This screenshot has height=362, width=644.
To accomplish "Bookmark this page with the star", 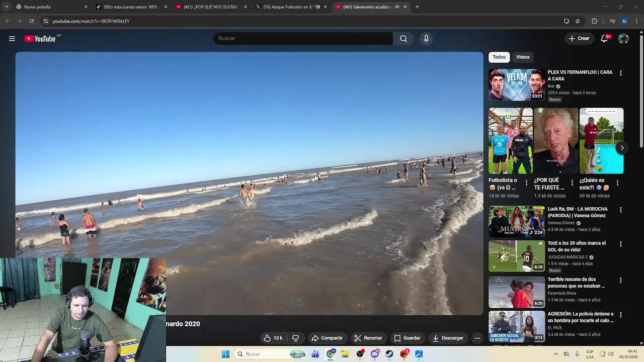I will (x=578, y=21).
